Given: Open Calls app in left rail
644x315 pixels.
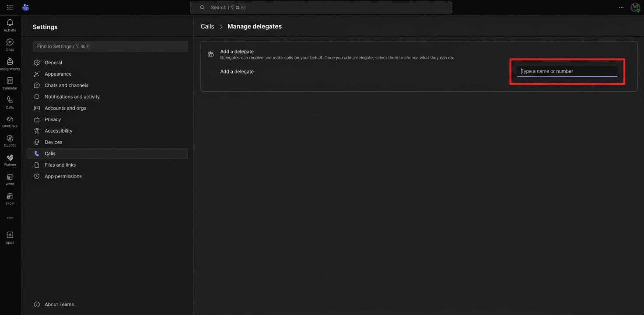Looking at the screenshot, I should point(10,102).
